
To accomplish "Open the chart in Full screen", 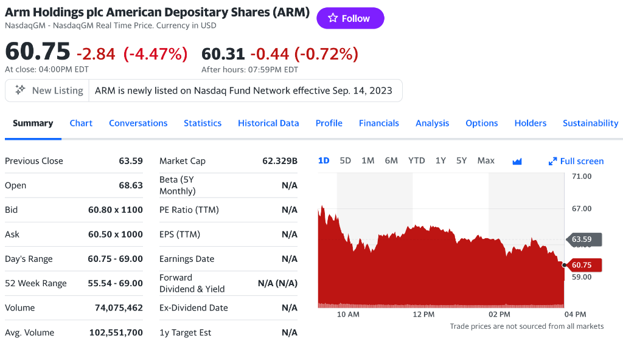I will point(576,161).
